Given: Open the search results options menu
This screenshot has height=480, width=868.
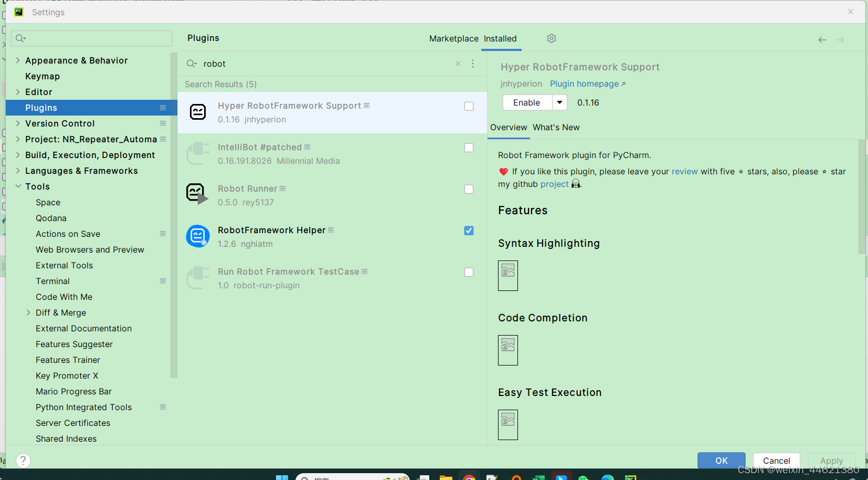Looking at the screenshot, I should (x=473, y=64).
